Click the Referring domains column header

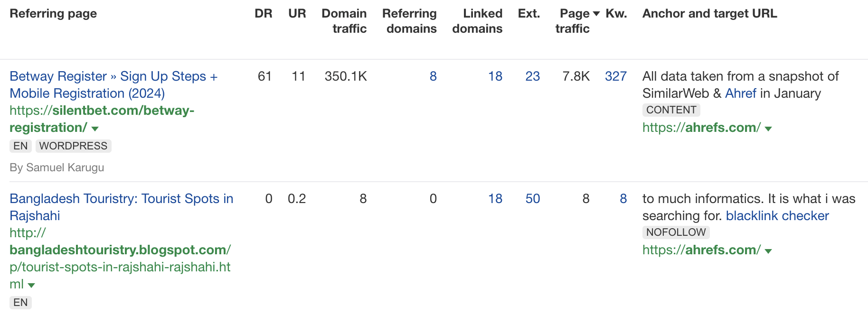pyautogui.click(x=409, y=21)
